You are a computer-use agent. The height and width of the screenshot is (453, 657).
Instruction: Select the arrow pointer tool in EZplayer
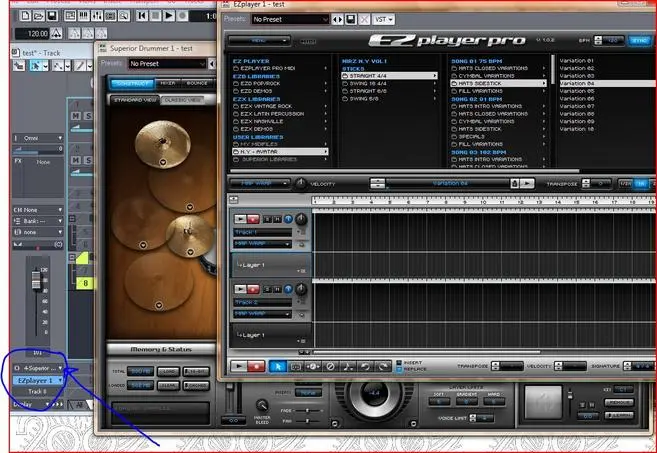[280, 366]
